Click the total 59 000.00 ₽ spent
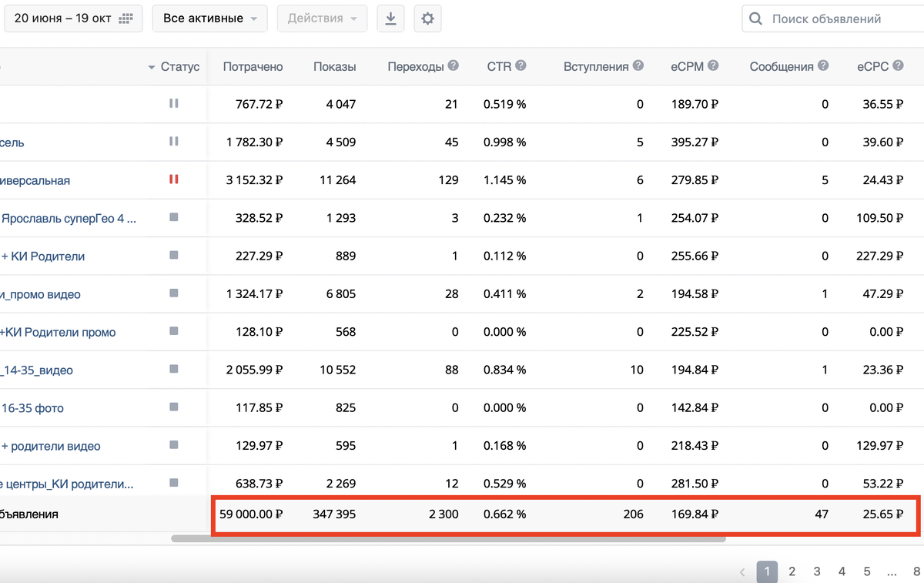Screen dimensions: 924x583 coord(251,514)
